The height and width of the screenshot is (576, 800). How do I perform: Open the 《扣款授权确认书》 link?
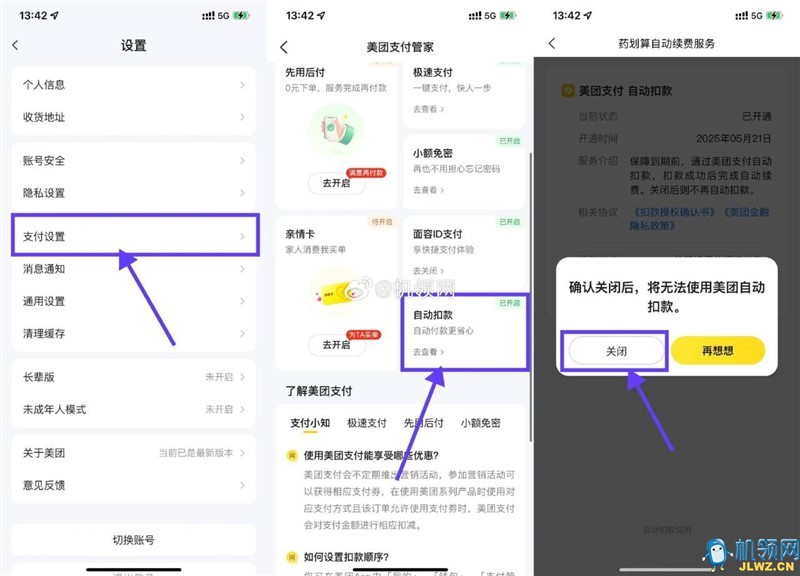pos(674,212)
